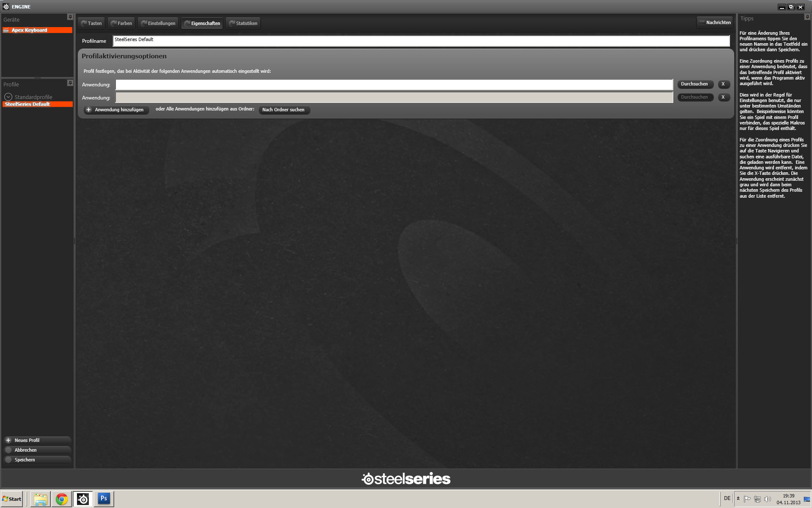Switch to the Tasten tab
The width and height of the screenshot is (812, 508).
point(91,23)
